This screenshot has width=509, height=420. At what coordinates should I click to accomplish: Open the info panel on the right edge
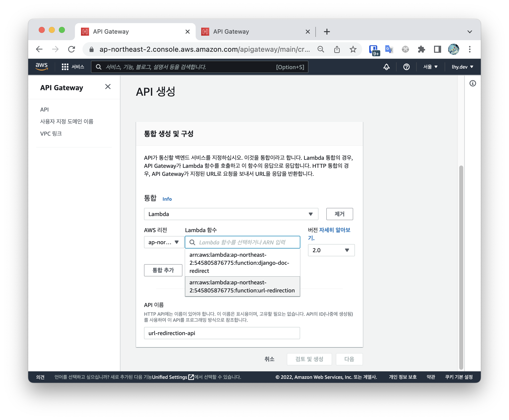[473, 83]
